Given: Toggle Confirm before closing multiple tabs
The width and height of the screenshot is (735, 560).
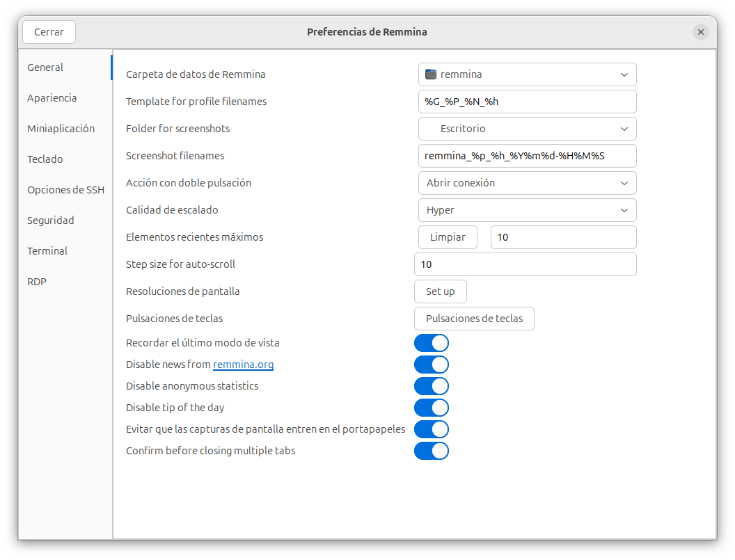Looking at the screenshot, I should [x=432, y=451].
